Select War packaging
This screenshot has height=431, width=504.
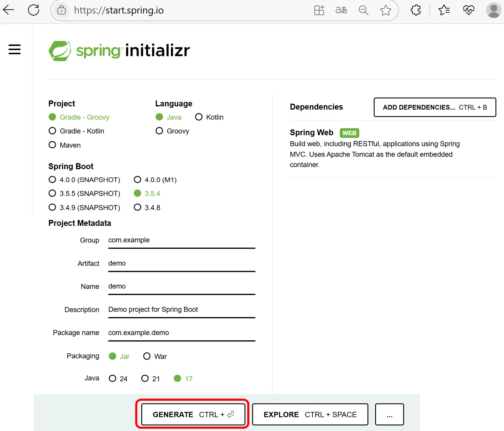click(x=155, y=356)
